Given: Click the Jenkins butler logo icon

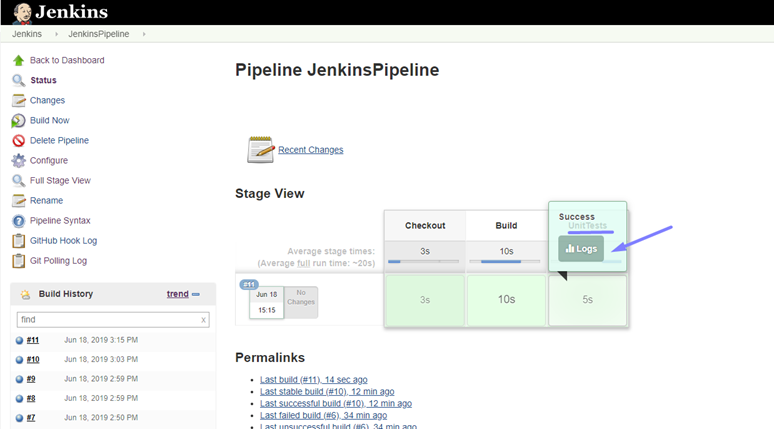Looking at the screenshot, I should tap(22, 13).
